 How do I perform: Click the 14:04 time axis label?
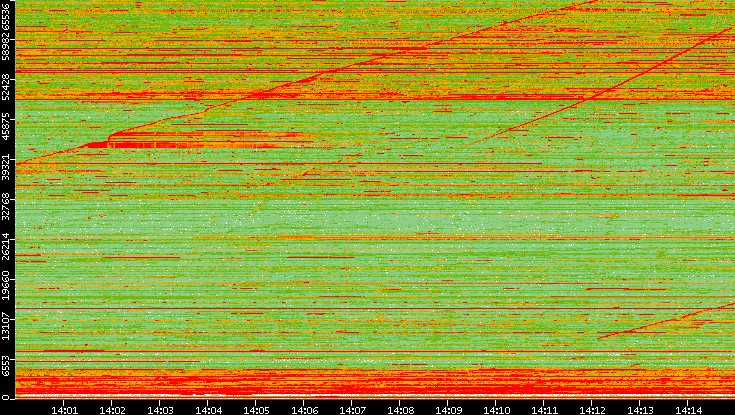point(209,409)
